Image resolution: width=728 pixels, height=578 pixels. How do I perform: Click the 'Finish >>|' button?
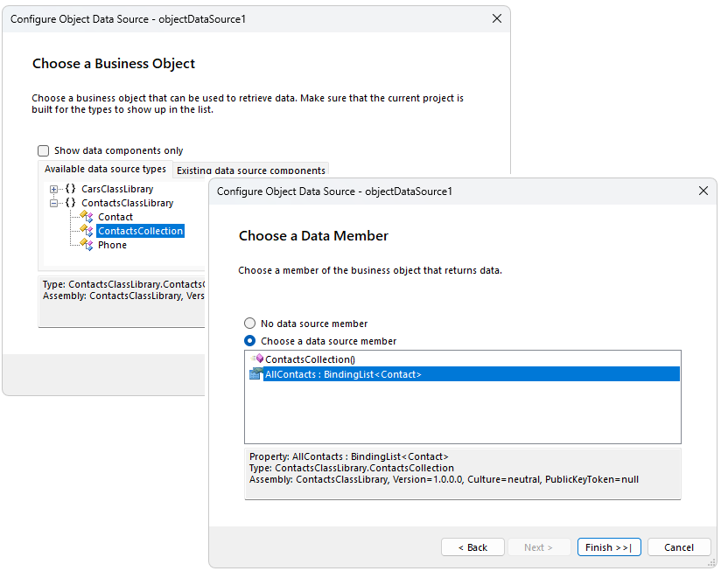point(609,547)
